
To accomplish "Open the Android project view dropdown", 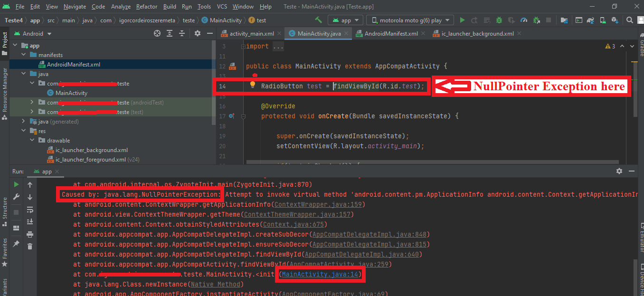I will (33, 34).
